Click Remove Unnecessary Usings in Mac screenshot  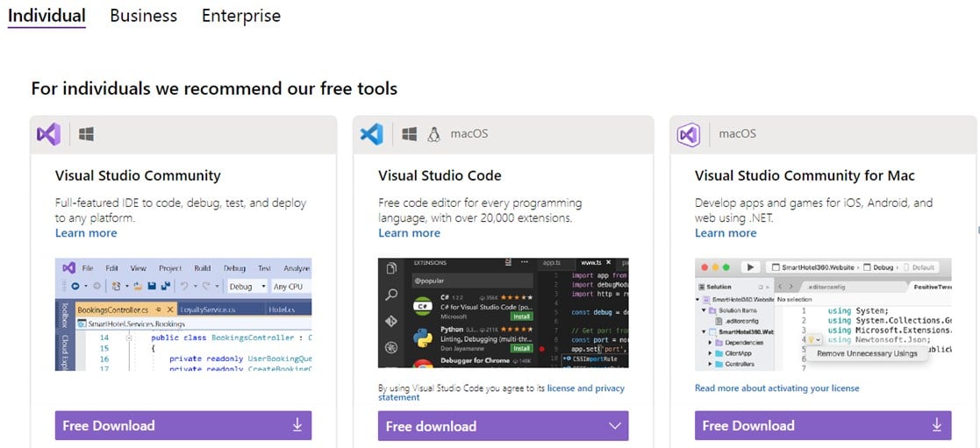tap(867, 353)
